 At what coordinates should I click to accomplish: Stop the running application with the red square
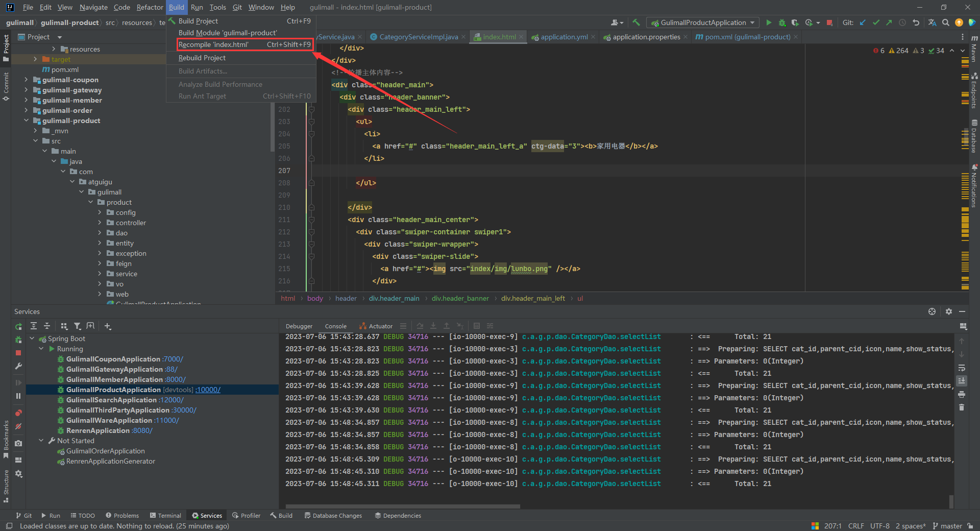829,22
